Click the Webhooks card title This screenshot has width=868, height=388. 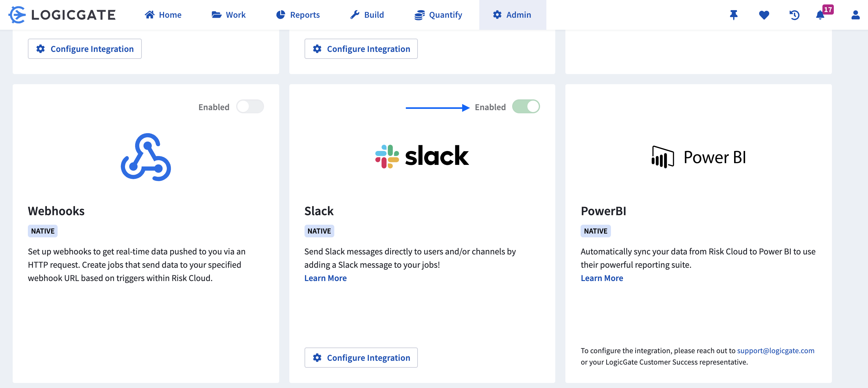(x=56, y=211)
